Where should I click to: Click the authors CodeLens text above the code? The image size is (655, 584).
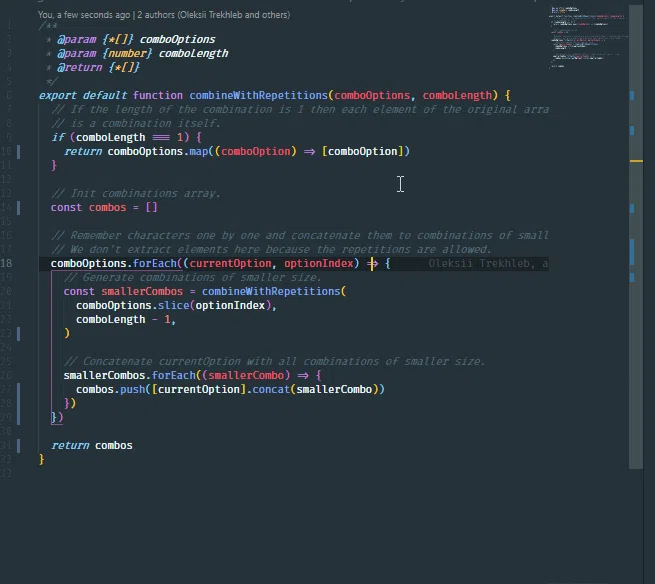pos(164,15)
